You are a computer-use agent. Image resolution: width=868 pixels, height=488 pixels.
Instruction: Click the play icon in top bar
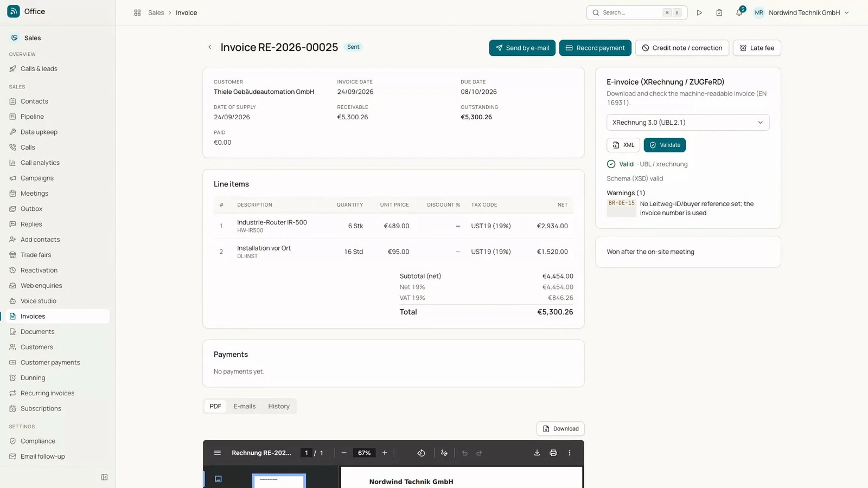(x=699, y=12)
